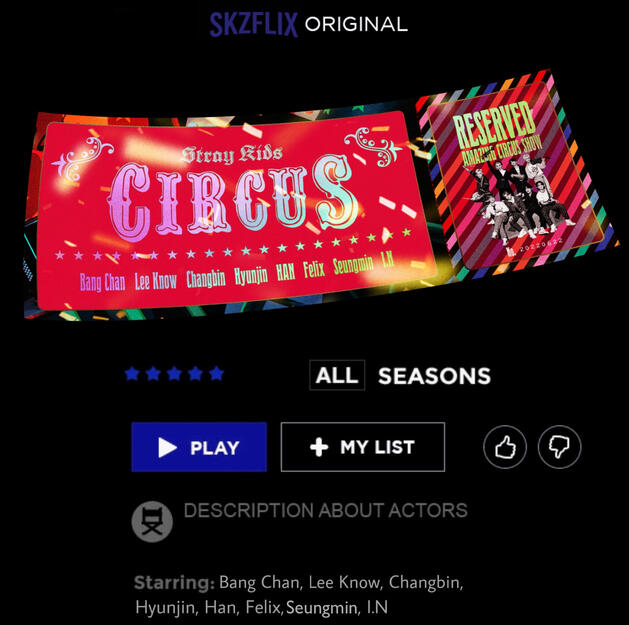
Task: Open the Reserved Amazing Circus Show poster
Action: 515,177
